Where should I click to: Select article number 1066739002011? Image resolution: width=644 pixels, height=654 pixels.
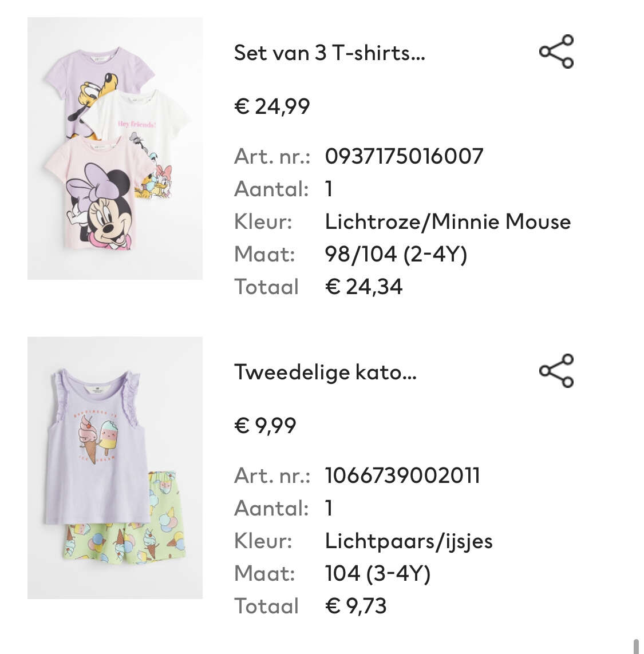[x=402, y=476]
